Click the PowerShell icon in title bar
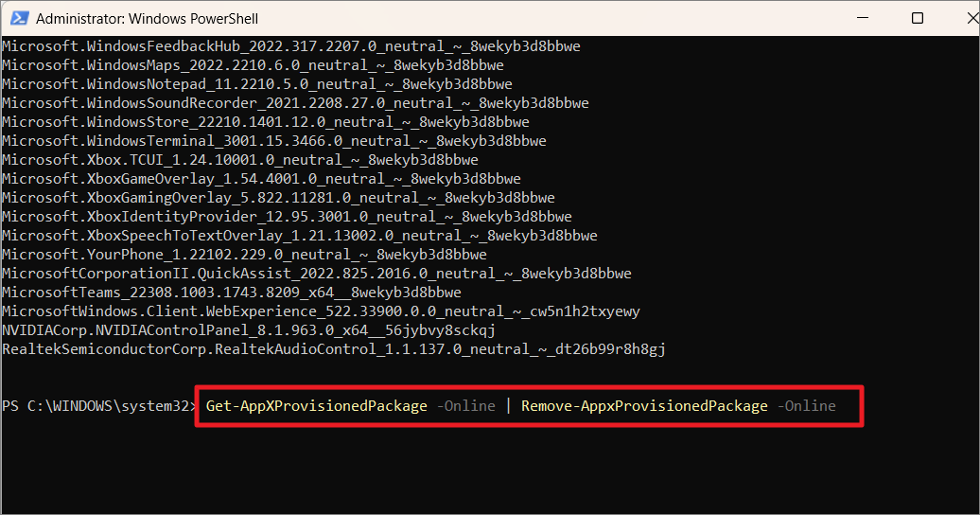The height and width of the screenshot is (515, 980). 19,18
